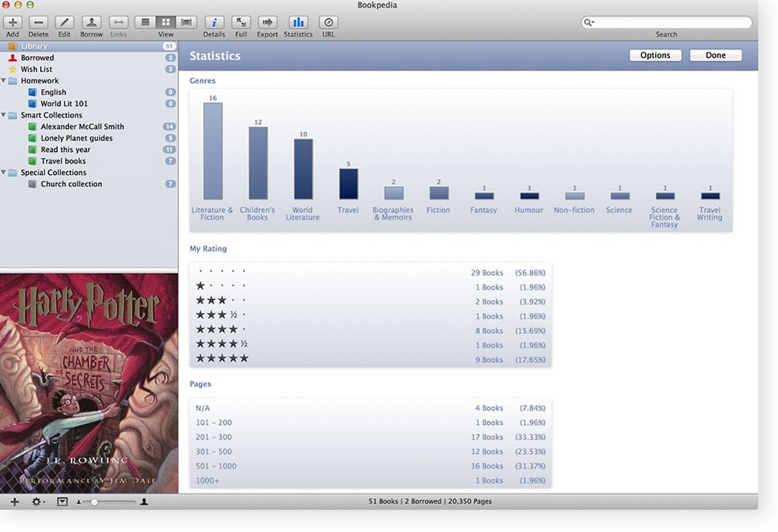Click the five-star rating row

[x=371, y=359]
